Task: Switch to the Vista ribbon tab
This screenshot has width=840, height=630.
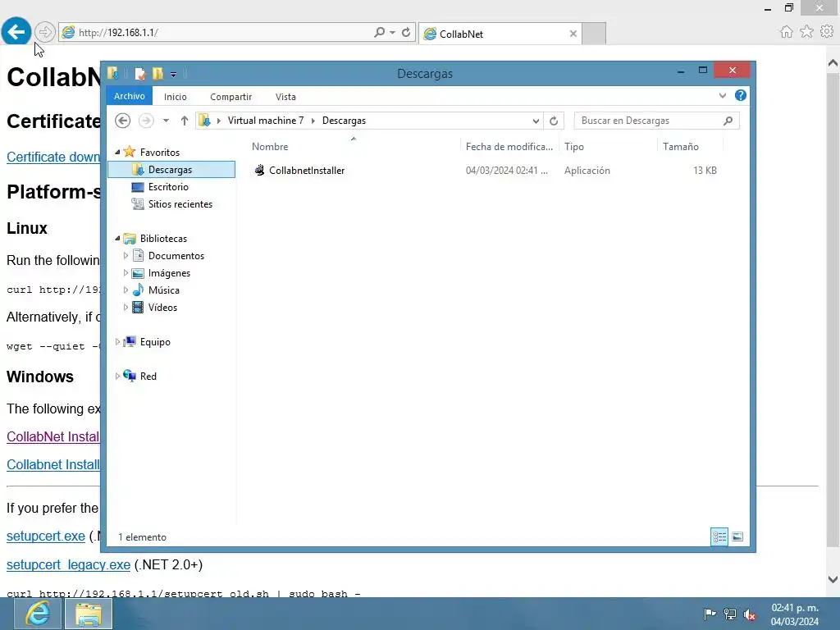Action: 285,97
